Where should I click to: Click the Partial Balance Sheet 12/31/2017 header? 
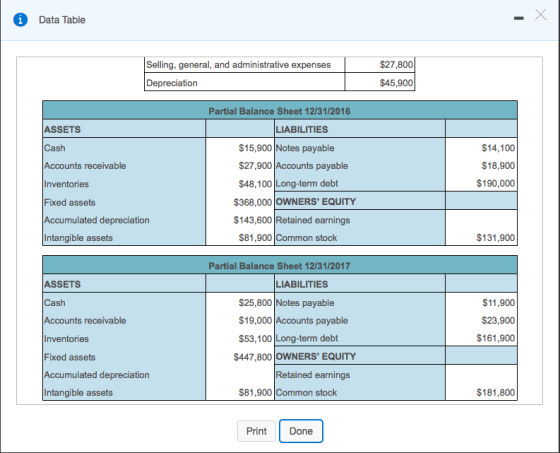pos(280,266)
